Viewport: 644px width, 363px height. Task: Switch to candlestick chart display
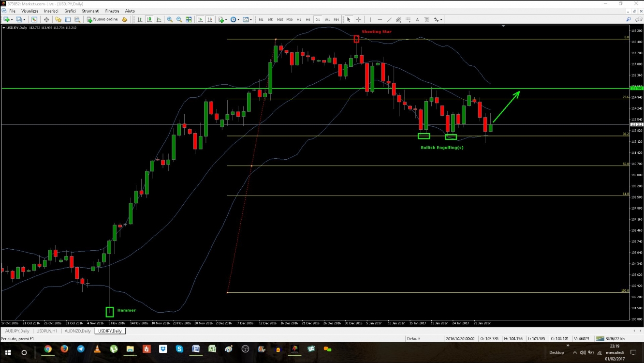click(148, 19)
